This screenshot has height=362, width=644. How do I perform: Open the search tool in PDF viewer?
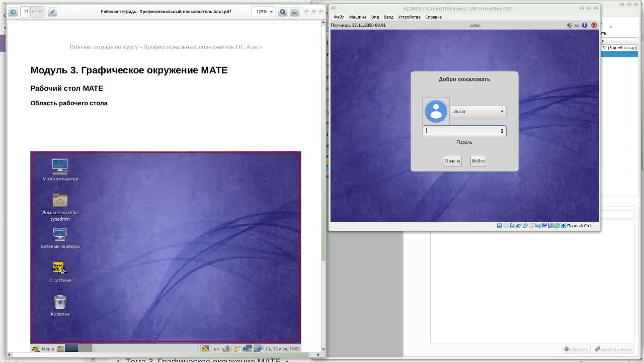click(283, 12)
